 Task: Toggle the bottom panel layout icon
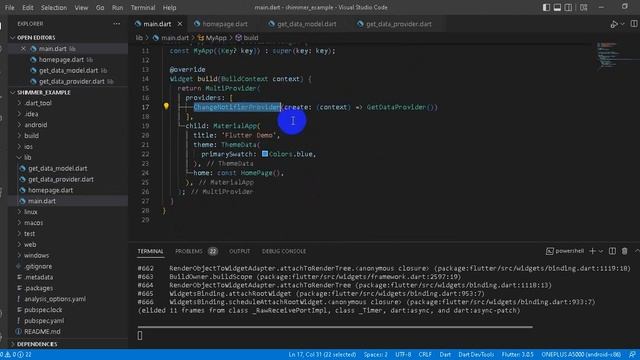point(557,7)
